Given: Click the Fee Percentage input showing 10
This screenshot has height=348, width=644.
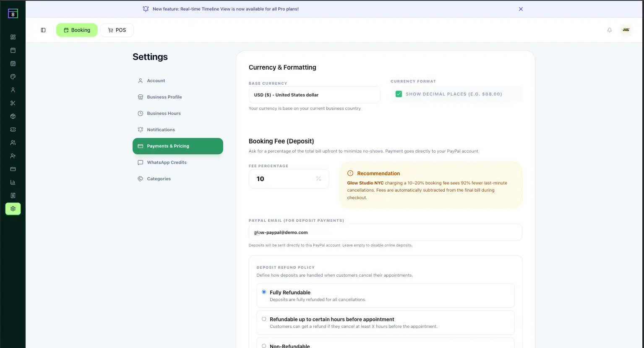Looking at the screenshot, I should click(289, 179).
